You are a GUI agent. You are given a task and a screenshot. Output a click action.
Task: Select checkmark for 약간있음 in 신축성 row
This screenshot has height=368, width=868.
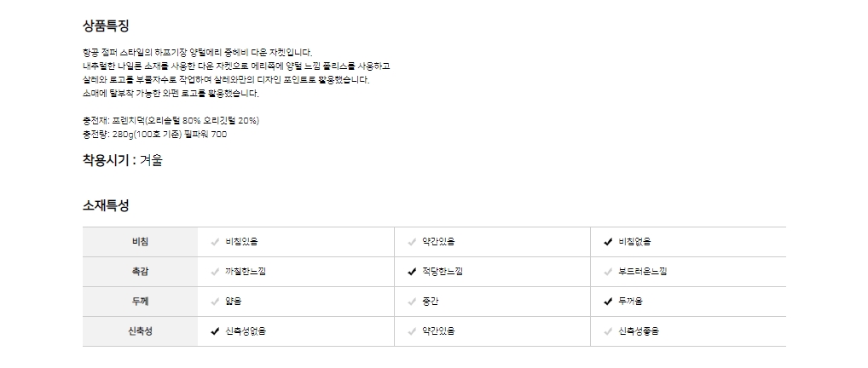coord(412,331)
